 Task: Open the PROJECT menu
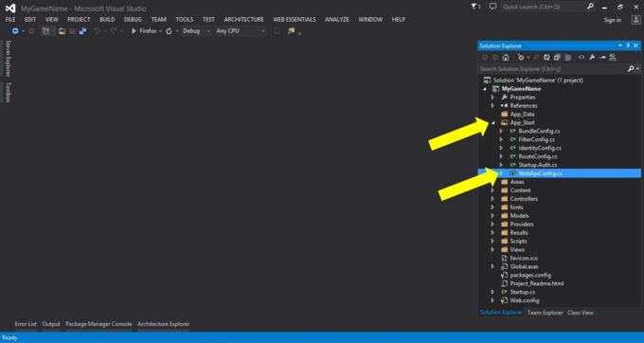tap(79, 19)
